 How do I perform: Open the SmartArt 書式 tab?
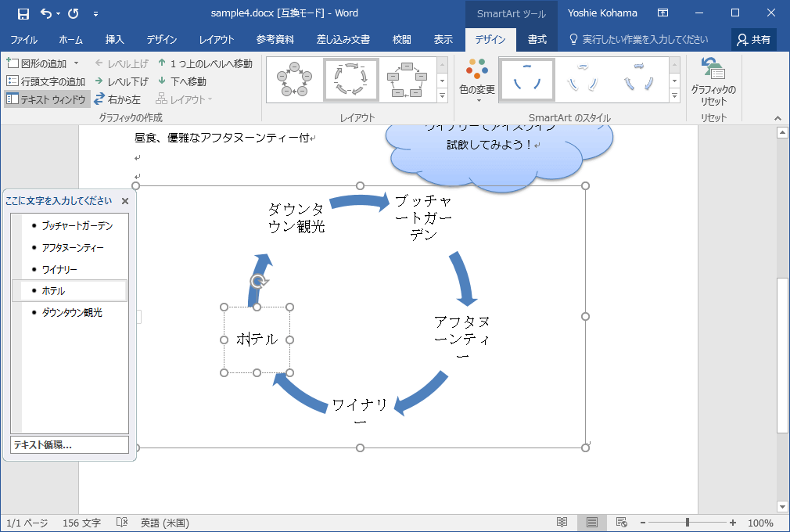[x=537, y=39]
